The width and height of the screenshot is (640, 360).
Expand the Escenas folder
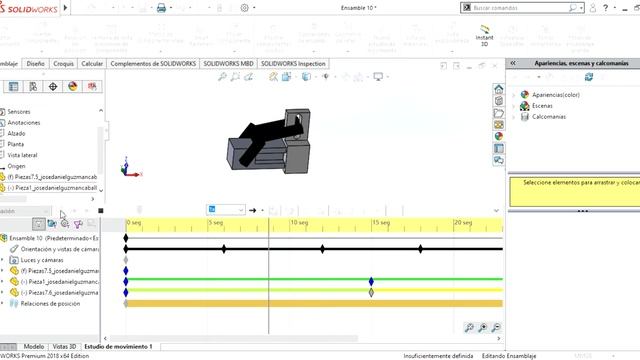point(513,106)
